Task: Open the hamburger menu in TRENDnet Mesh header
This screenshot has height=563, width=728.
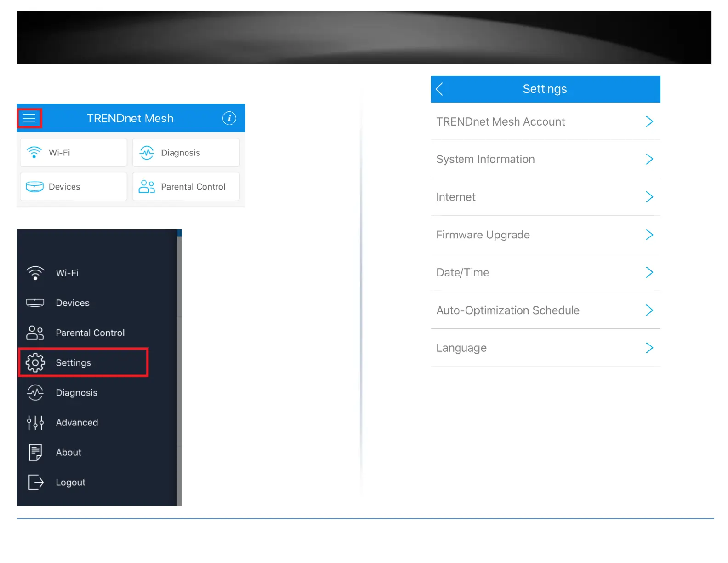Action: tap(29, 118)
